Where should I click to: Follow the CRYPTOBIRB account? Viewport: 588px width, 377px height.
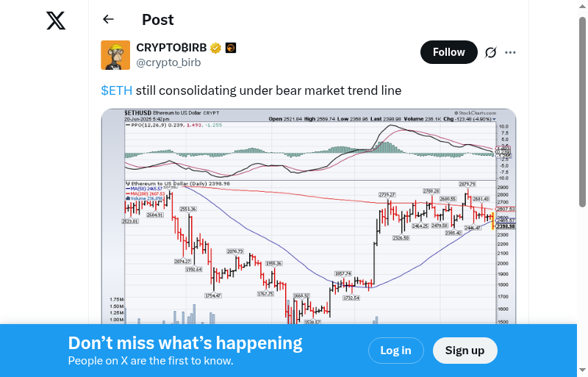point(448,52)
